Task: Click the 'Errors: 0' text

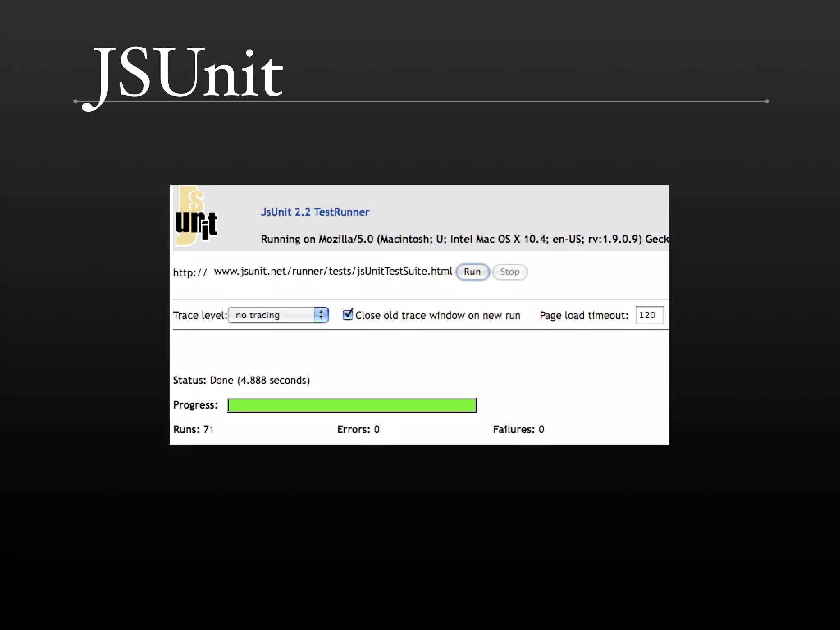Action: tap(358, 429)
